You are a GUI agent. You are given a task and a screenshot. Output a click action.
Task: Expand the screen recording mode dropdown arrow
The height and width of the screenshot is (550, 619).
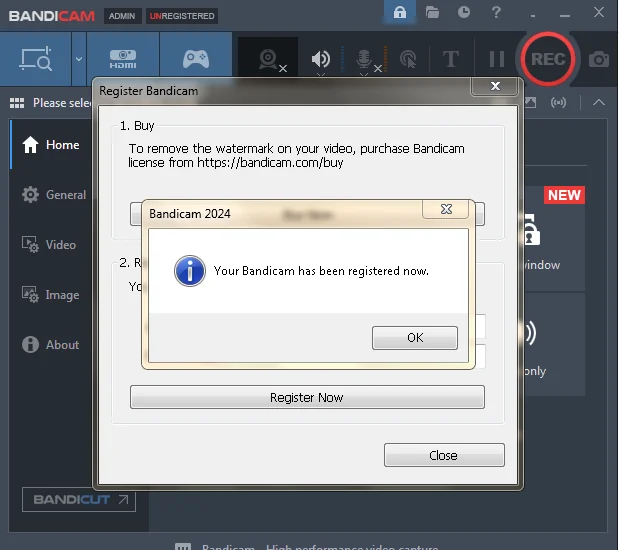tap(79, 59)
